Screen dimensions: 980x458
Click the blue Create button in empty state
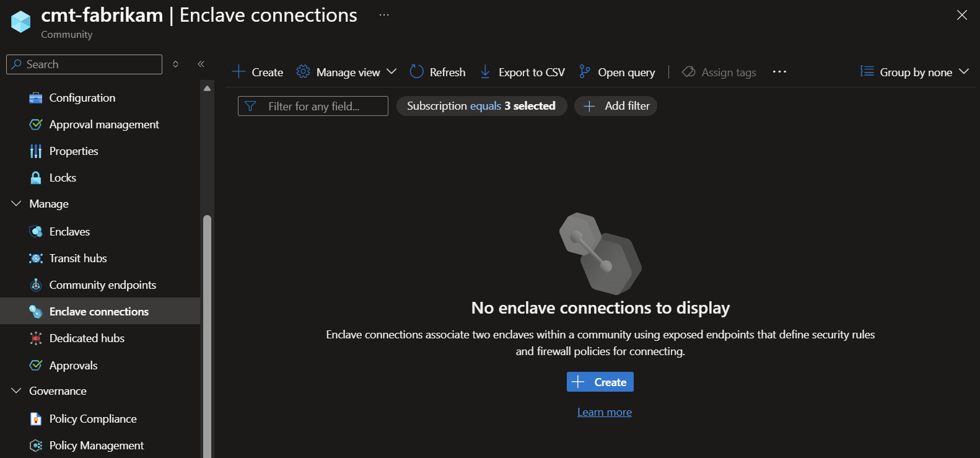(x=600, y=382)
